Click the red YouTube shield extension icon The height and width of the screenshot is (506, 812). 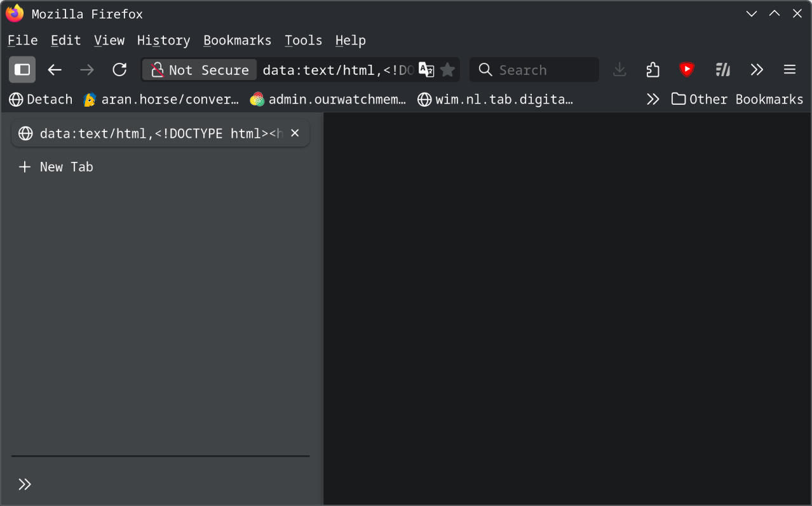pyautogui.click(x=687, y=70)
